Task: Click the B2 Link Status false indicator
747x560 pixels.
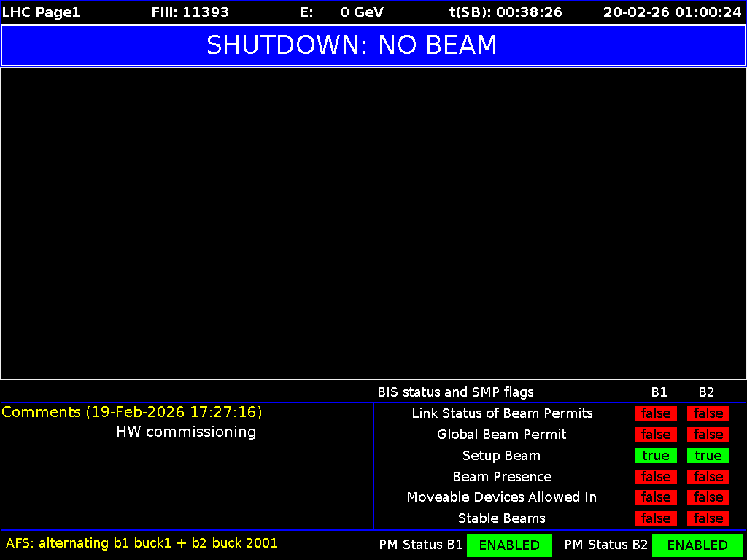Action: pos(708,413)
